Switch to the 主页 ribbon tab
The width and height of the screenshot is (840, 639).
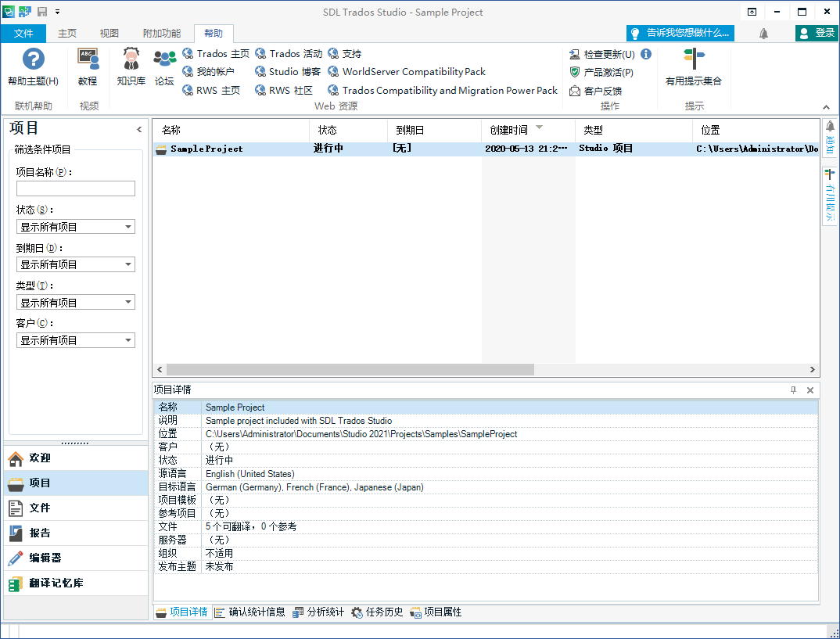[x=67, y=33]
